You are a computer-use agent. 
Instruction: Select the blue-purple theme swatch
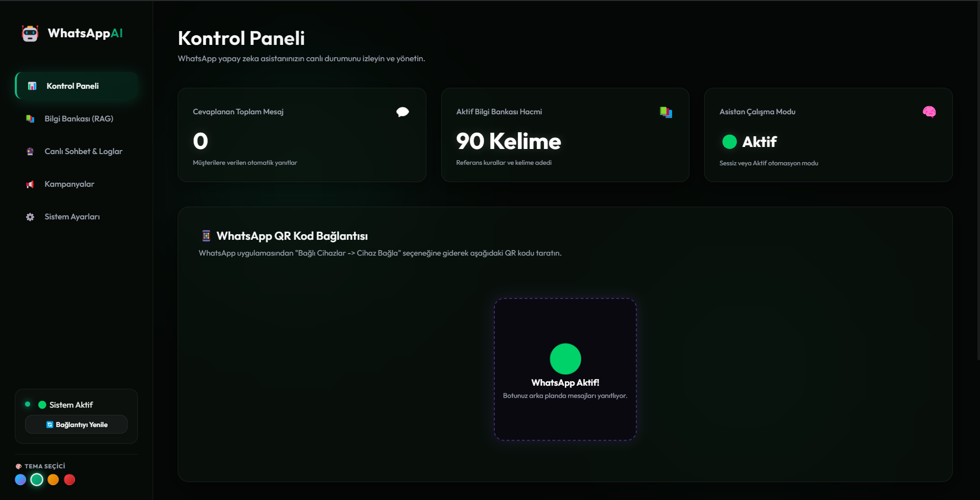(x=20, y=480)
